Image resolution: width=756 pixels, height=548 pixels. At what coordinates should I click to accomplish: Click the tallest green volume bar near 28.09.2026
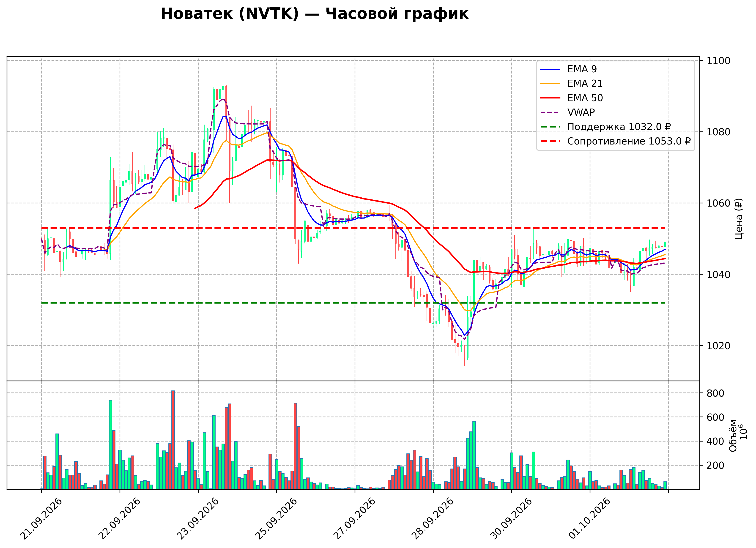pyautogui.click(x=474, y=455)
